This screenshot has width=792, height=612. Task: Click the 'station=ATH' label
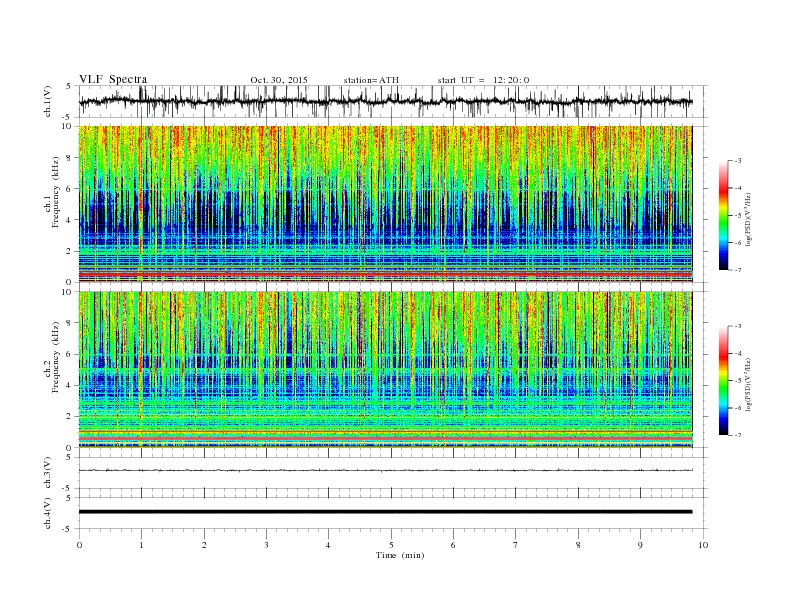coord(371,80)
